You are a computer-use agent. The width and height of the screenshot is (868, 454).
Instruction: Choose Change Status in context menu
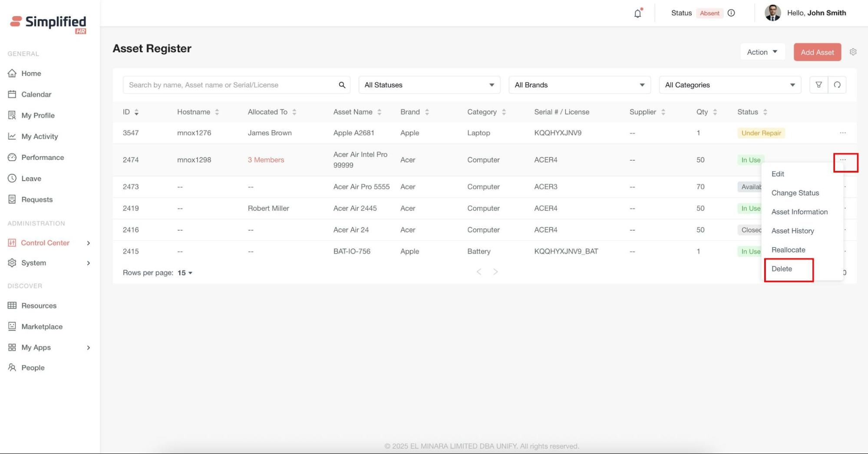tap(795, 193)
